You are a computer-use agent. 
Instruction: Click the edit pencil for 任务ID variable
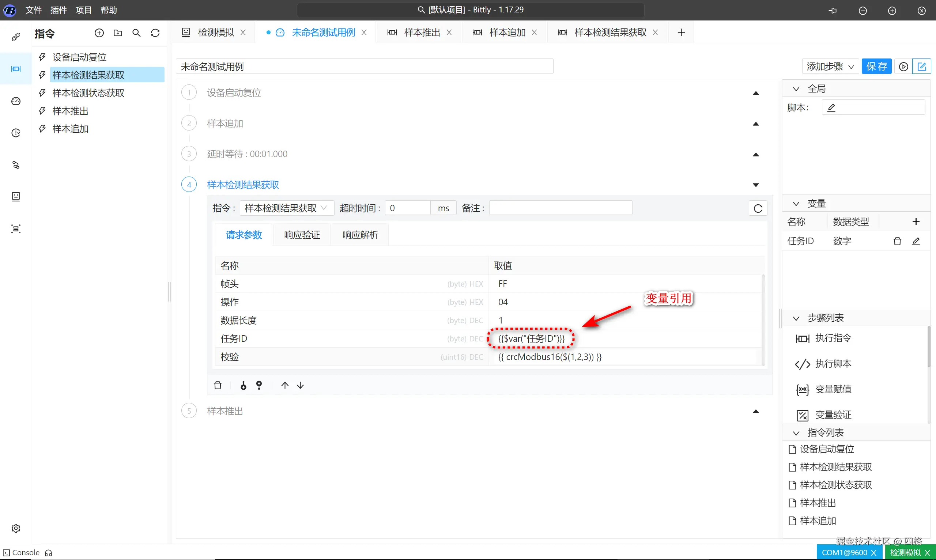tap(916, 241)
